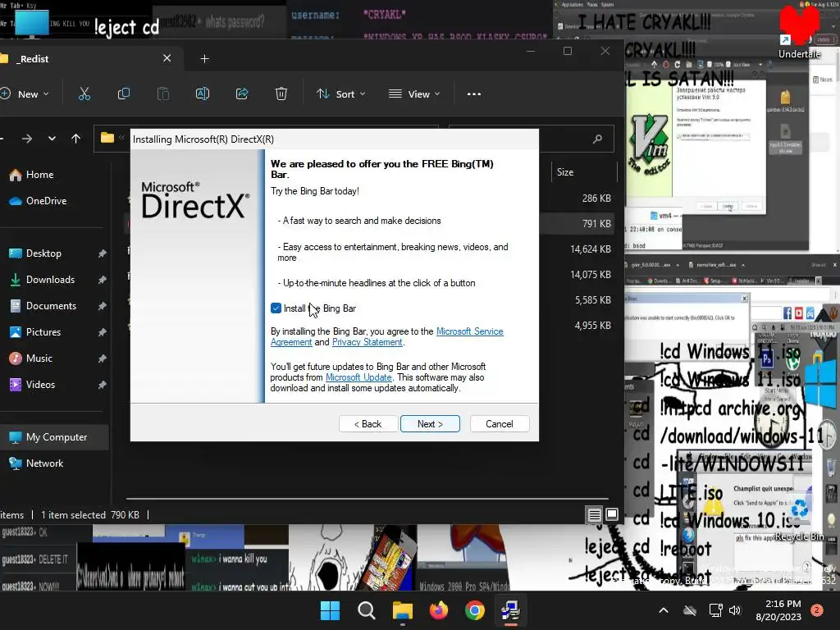Uncheck the Install the Bing Bar checkbox
Image resolution: width=840 pixels, height=630 pixels.
click(x=276, y=308)
